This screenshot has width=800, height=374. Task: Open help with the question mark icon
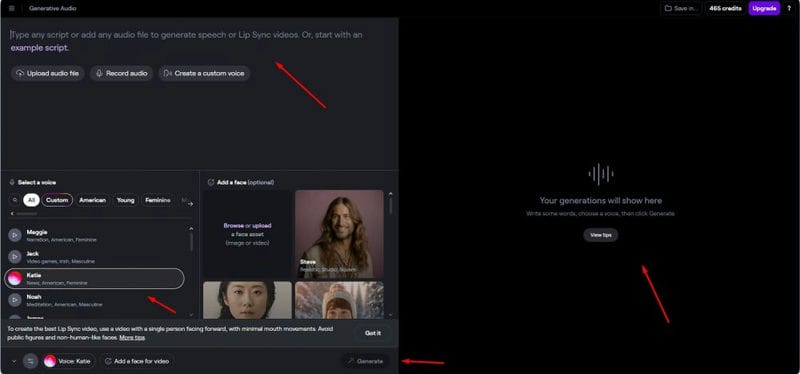click(x=789, y=8)
